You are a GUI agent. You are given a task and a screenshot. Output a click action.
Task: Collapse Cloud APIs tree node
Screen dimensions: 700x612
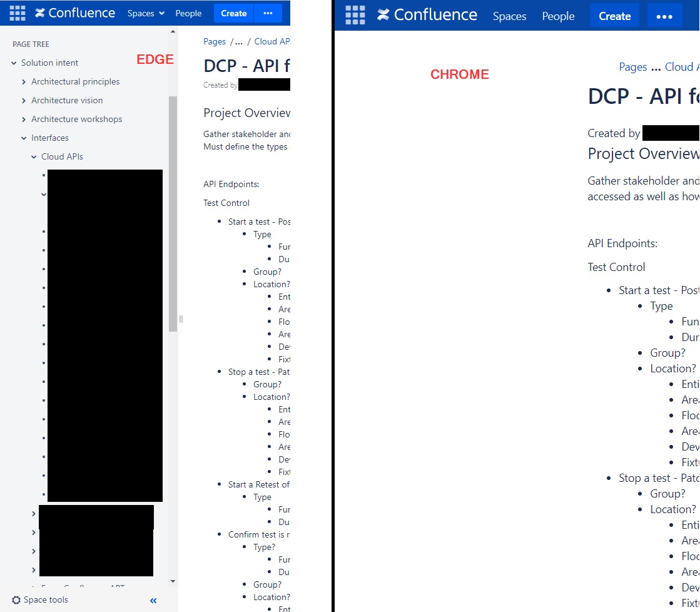34,157
